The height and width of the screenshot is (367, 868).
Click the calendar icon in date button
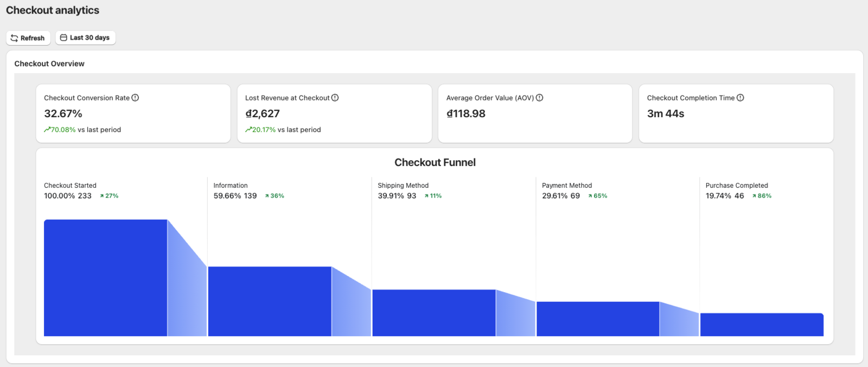[x=63, y=37]
